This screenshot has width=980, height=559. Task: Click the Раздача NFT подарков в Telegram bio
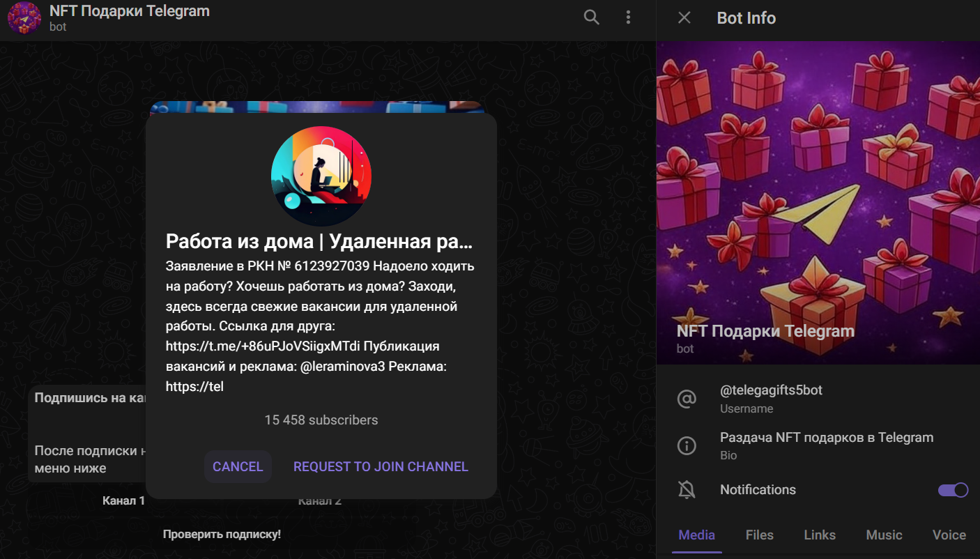pos(827,438)
